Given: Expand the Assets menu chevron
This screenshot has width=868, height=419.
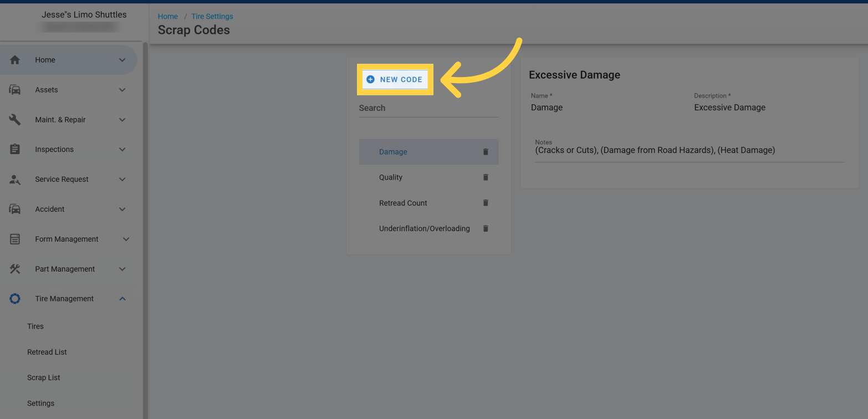Looking at the screenshot, I should coord(122,90).
